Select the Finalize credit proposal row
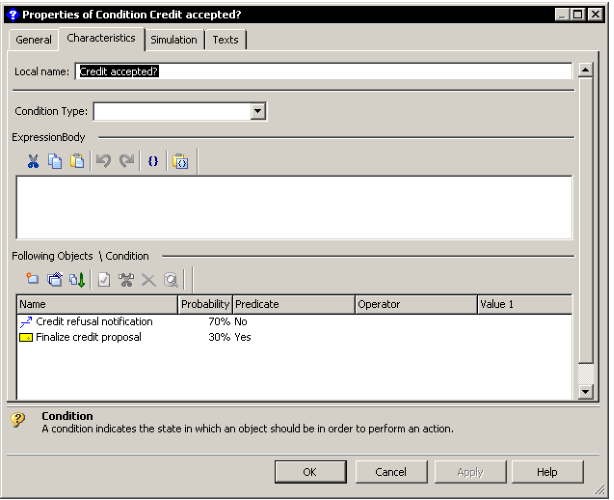 pos(88,337)
